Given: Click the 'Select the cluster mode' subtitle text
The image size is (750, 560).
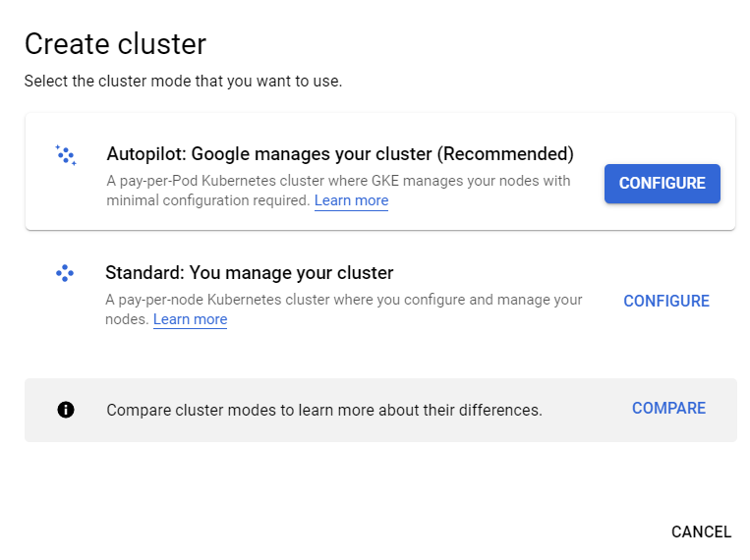Looking at the screenshot, I should (x=183, y=81).
